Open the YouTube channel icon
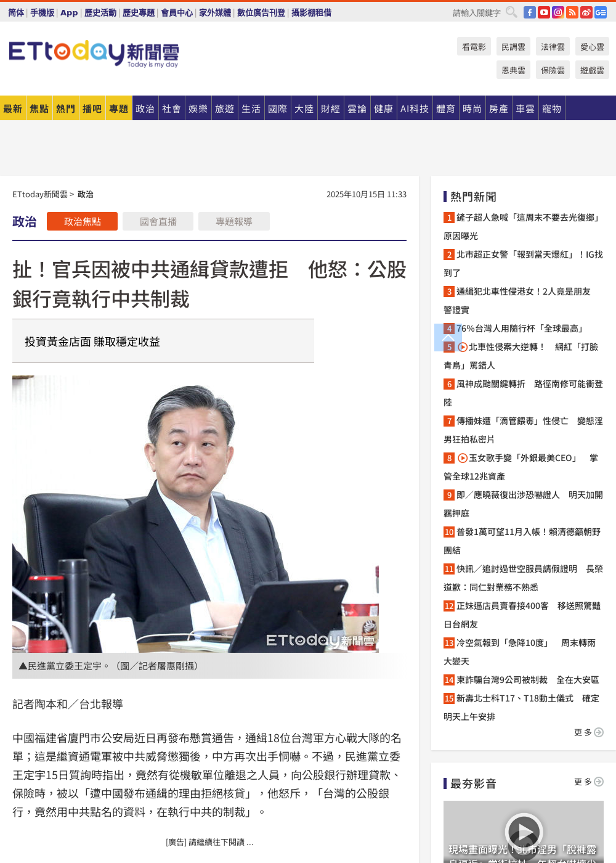This screenshot has height=863, width=616. pos(544,12)
